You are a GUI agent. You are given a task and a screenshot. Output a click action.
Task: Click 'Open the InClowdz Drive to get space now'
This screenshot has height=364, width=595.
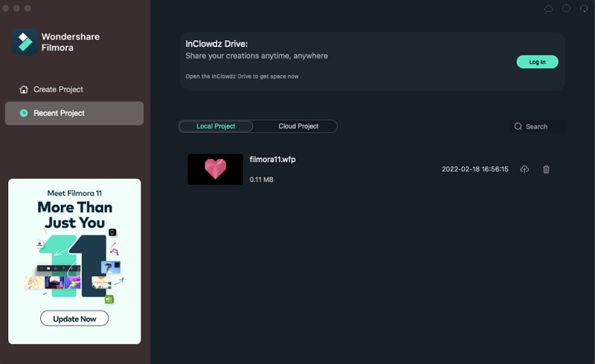click(x=242, y=77)
